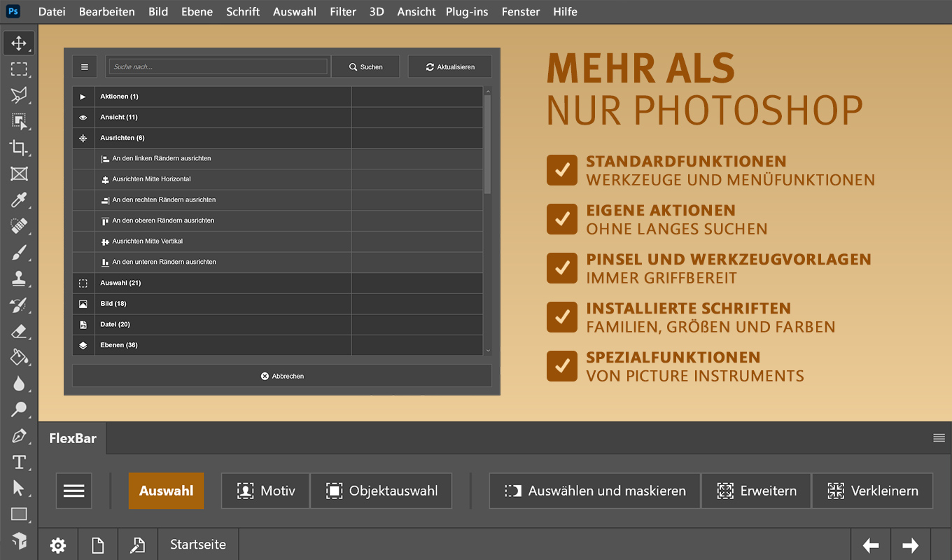
Task: Select the Polygonal Lasso tool
Action: (19, 95)
